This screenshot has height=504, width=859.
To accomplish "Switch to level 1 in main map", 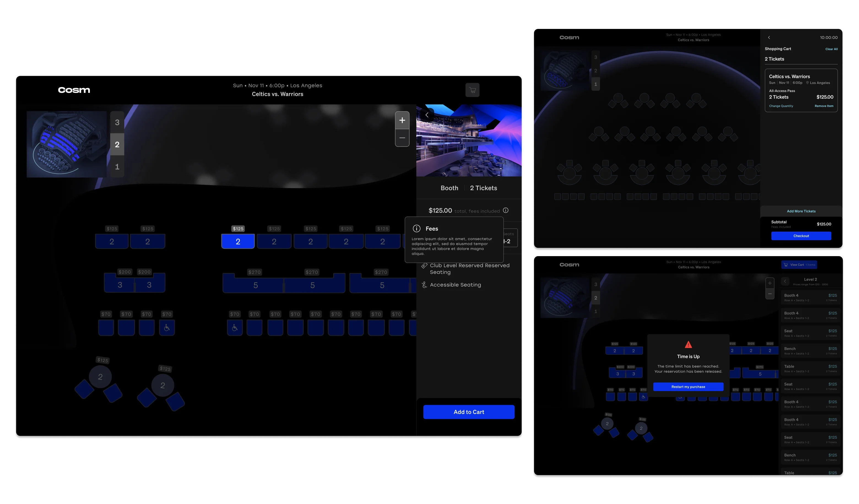I will tap(117, 167).
